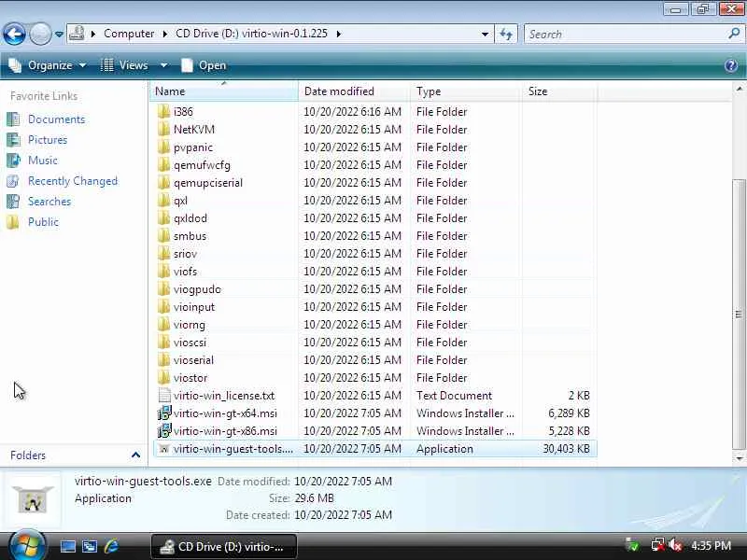Sort by the Name column header
747x560 pixels.
[224, 91]
